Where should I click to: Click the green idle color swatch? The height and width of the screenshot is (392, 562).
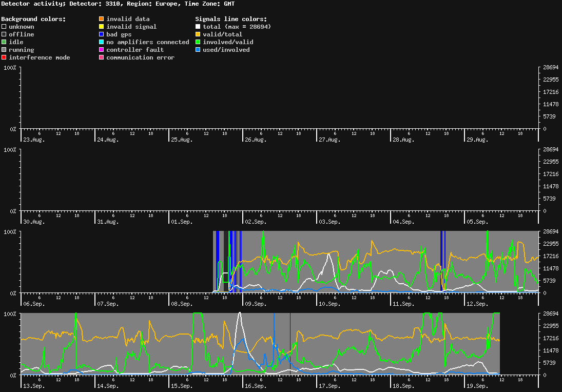(x=4, y=42)
